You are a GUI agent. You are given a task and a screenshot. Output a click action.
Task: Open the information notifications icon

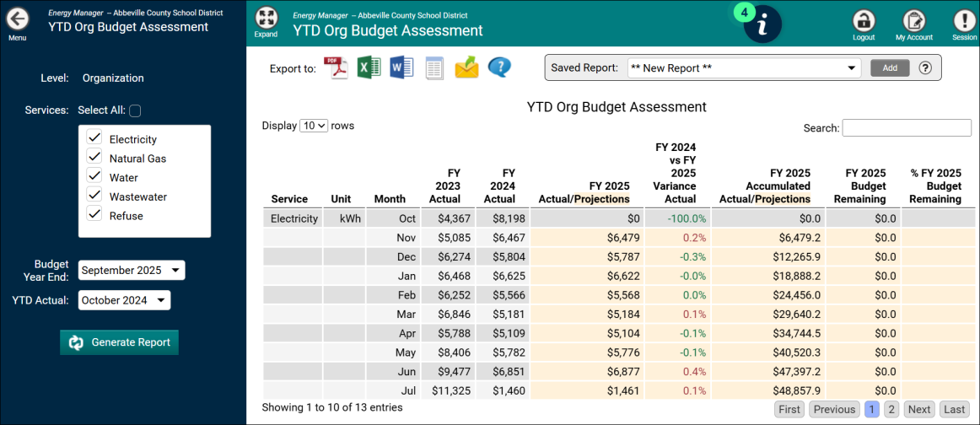[x=762, y=24]
